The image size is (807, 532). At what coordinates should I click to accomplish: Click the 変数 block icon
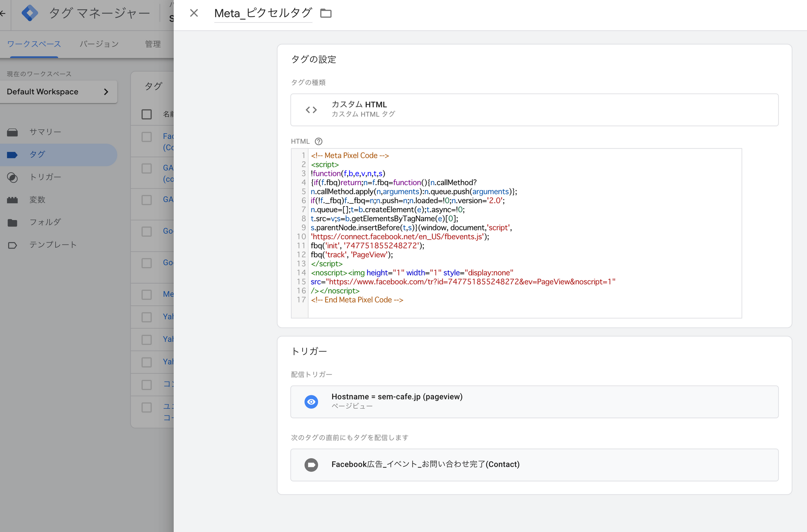pyautogui.click(x=13, y=200)
